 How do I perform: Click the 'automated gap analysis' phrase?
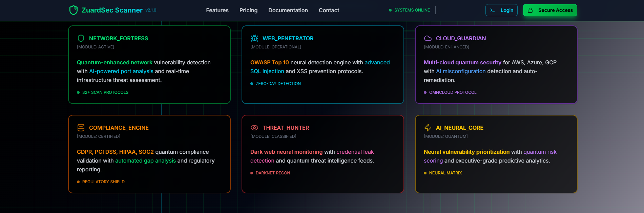point(145,161)
